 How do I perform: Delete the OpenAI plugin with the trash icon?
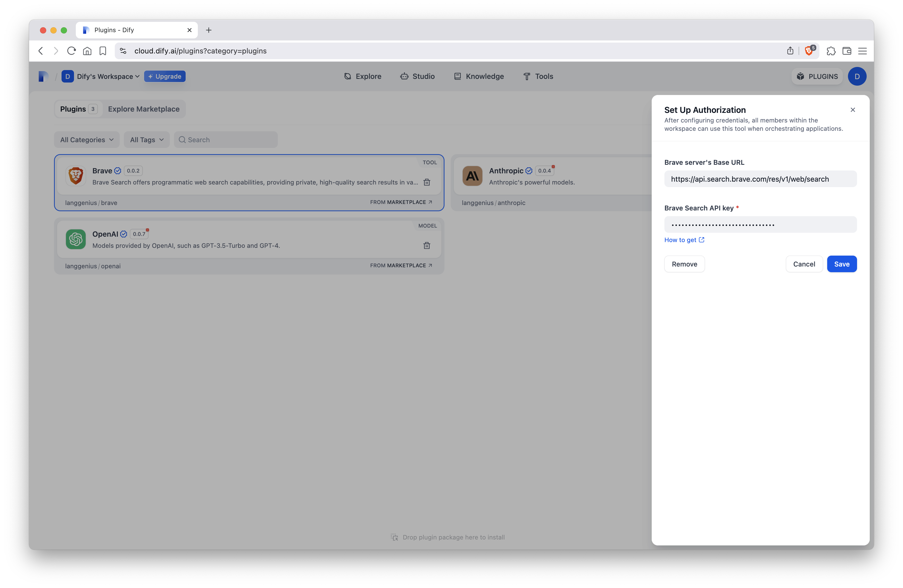[427, 246]
